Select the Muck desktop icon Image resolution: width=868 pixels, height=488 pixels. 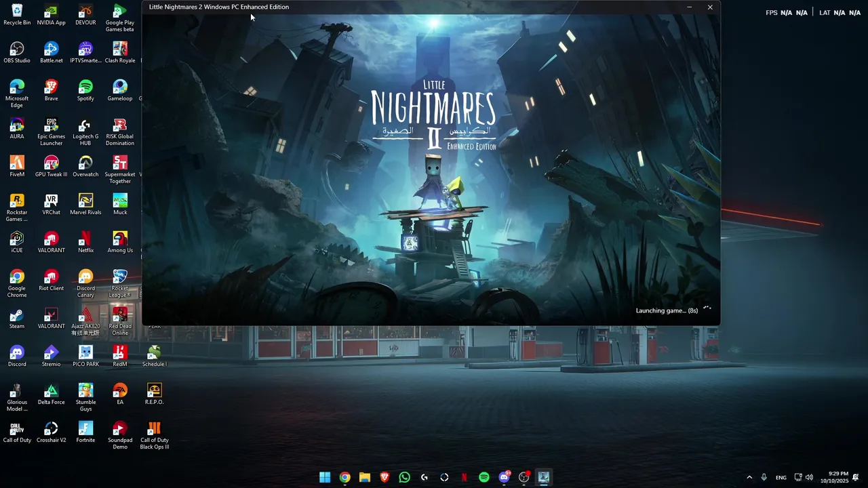point(120,205)
